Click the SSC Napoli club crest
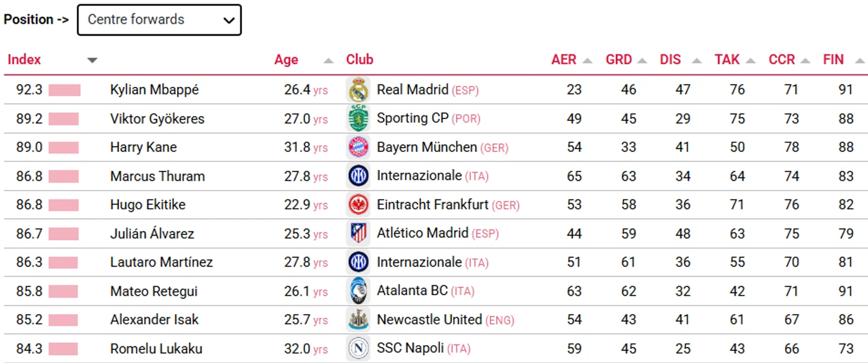Viewport: 868px width, 363px height. 358,348
